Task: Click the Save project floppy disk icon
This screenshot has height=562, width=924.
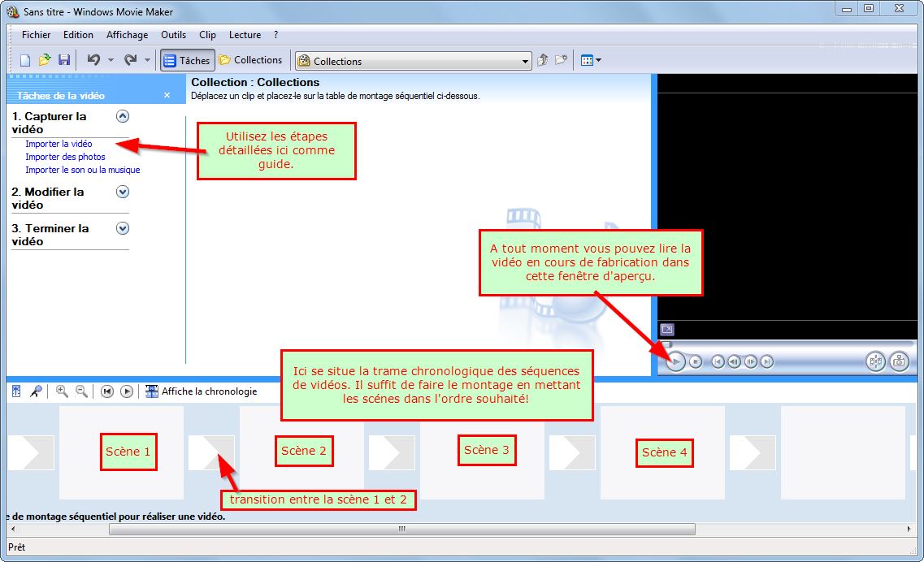Action: click(x=64, y=60)
